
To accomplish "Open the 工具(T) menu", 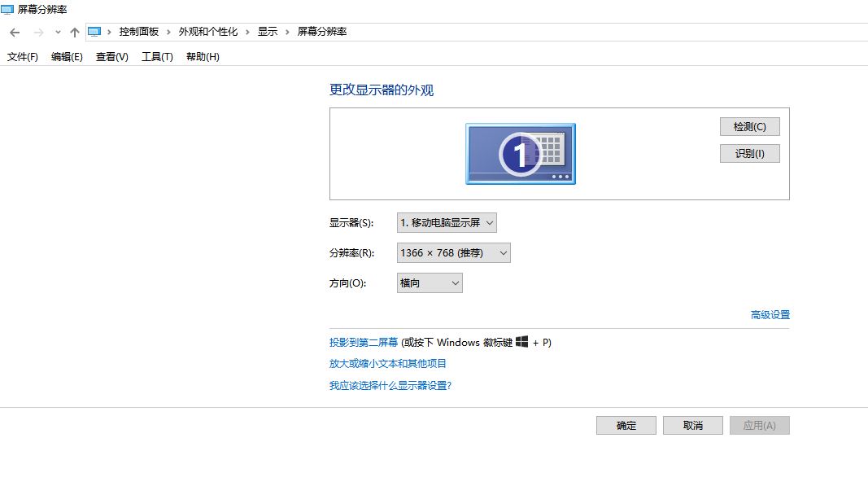I will [x=157, y=56].
